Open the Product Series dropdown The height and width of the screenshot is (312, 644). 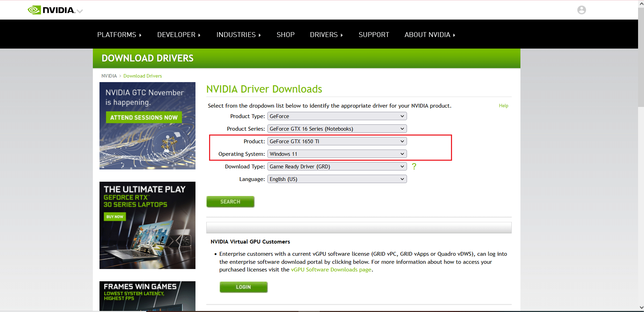[337, 129]
